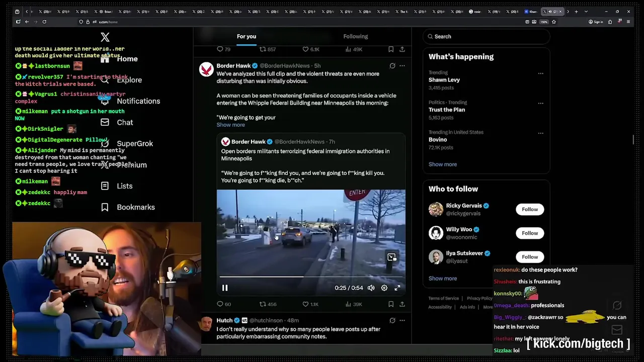The height and width of the screenshot is (362, 644).
Task: Switch to the Following tab
Action: click(356, 36)
